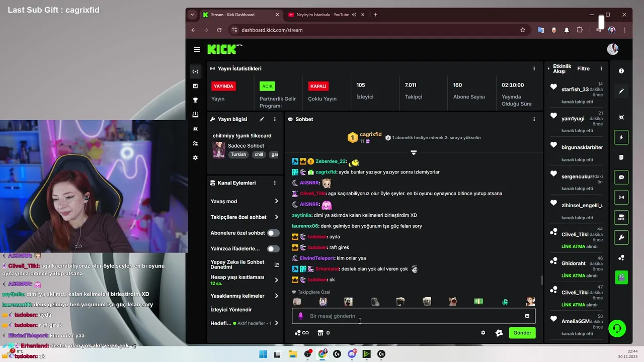
Task: Click username ElwindTeleport in the chat
Action: [317, 258]
